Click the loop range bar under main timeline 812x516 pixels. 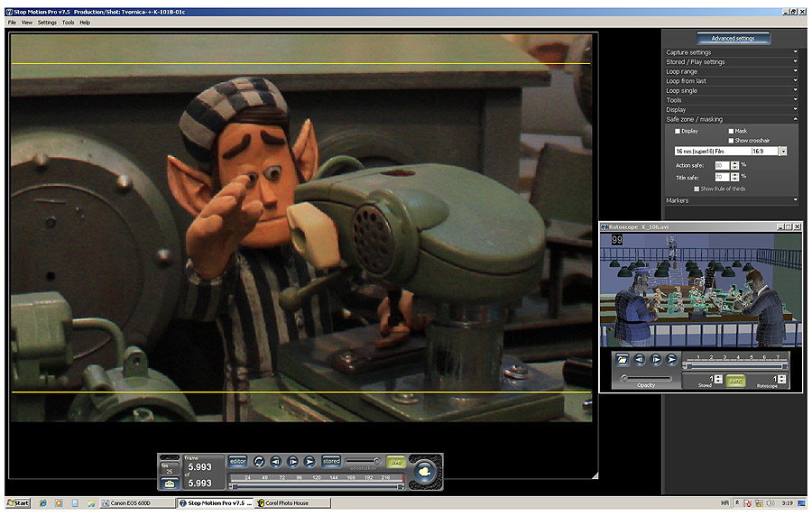click(x=317, y=486)
